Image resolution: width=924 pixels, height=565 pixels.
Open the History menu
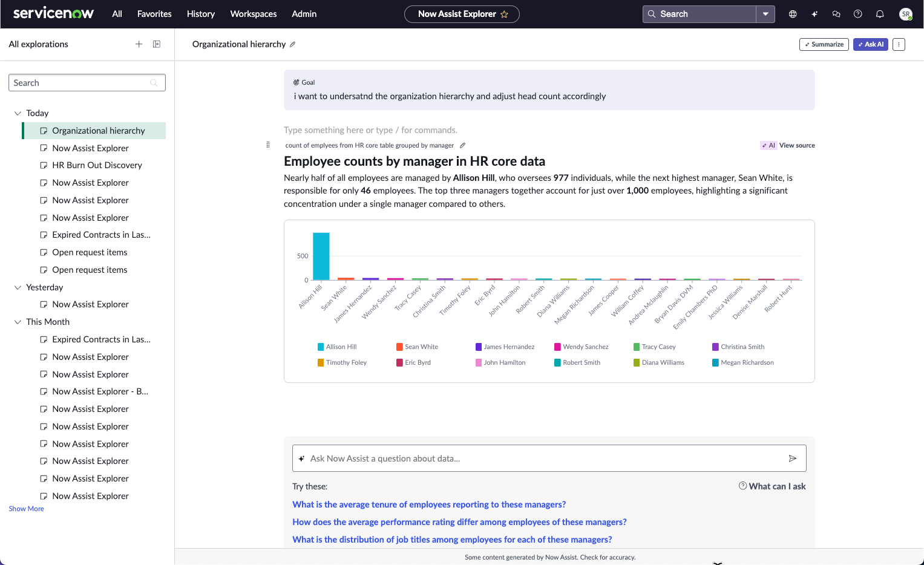[x=201, y=14]
